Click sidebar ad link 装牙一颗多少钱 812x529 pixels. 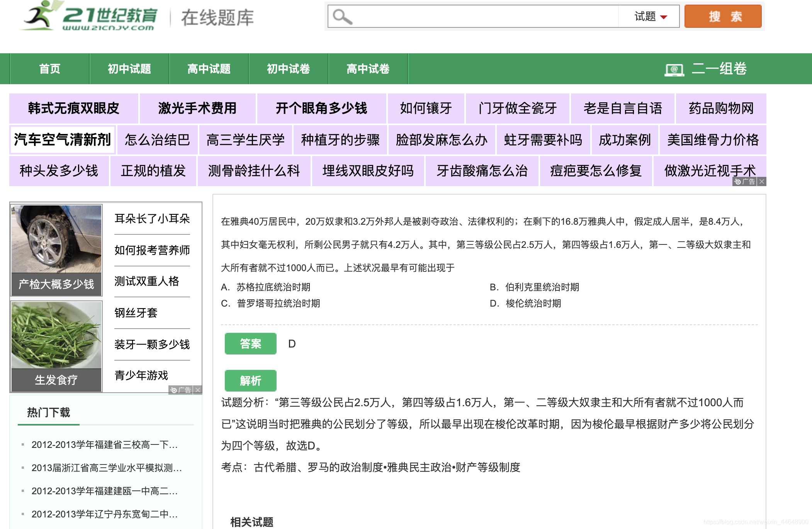(x=152, y=344)
